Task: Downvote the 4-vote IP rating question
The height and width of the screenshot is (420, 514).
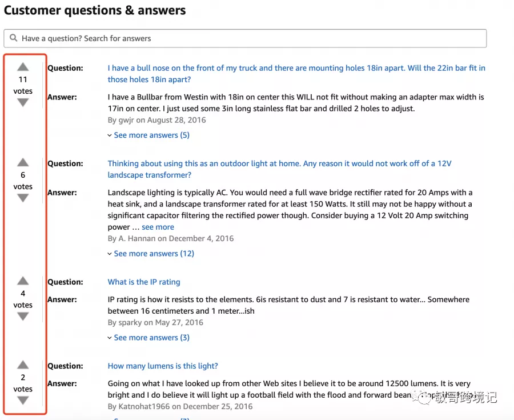Action: coord(23,317)
